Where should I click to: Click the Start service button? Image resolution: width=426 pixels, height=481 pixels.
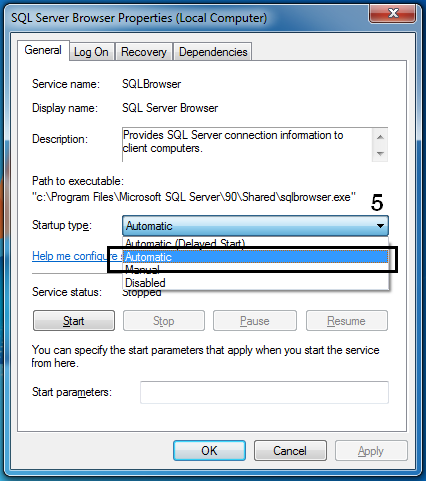(74, 321)
